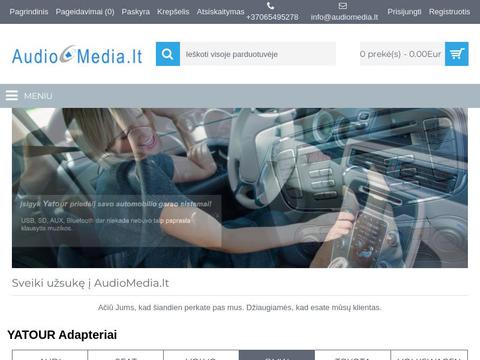This screenshot has width=480, height=360.
Task: Click the phone handset icon
Action: (271, 6)
